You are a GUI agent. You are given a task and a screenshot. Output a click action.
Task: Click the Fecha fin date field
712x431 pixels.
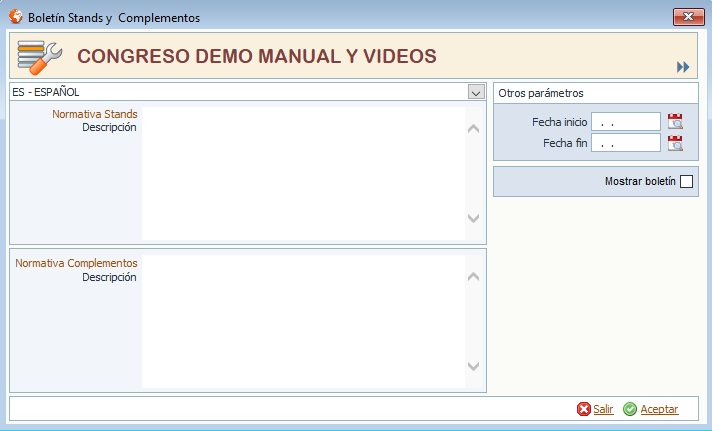[x=626, y=143]
